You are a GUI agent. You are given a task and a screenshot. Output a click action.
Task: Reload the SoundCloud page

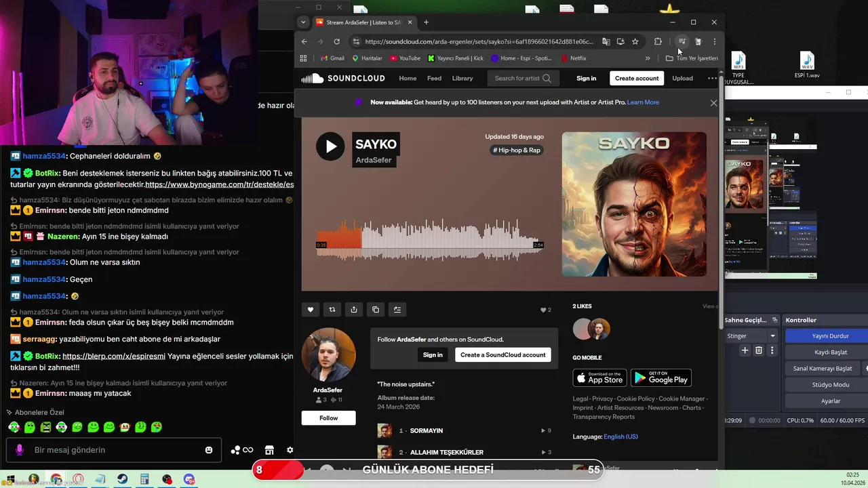click(336, 41)
